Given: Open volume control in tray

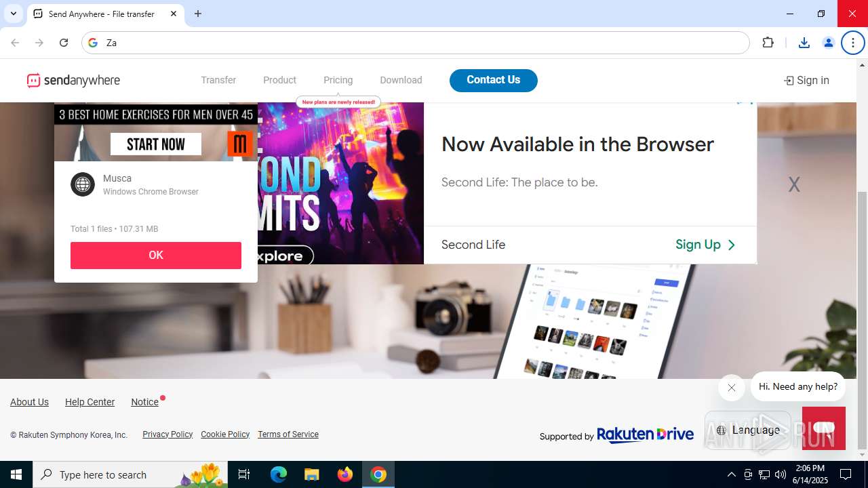Looking at the screenshot, I should tap(781, 474).
